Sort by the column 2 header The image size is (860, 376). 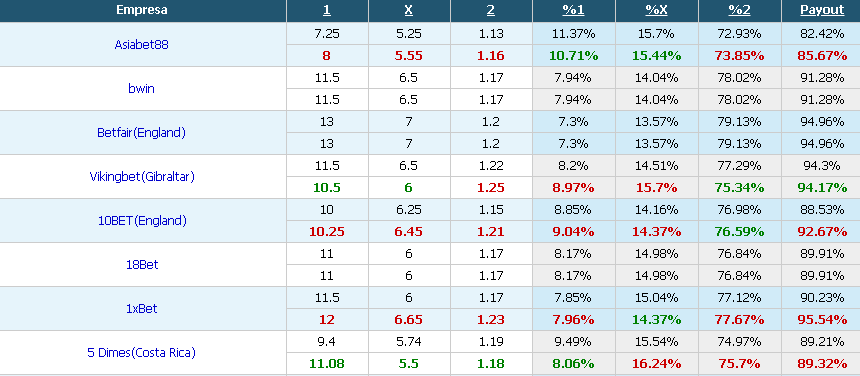pos(490,10)
